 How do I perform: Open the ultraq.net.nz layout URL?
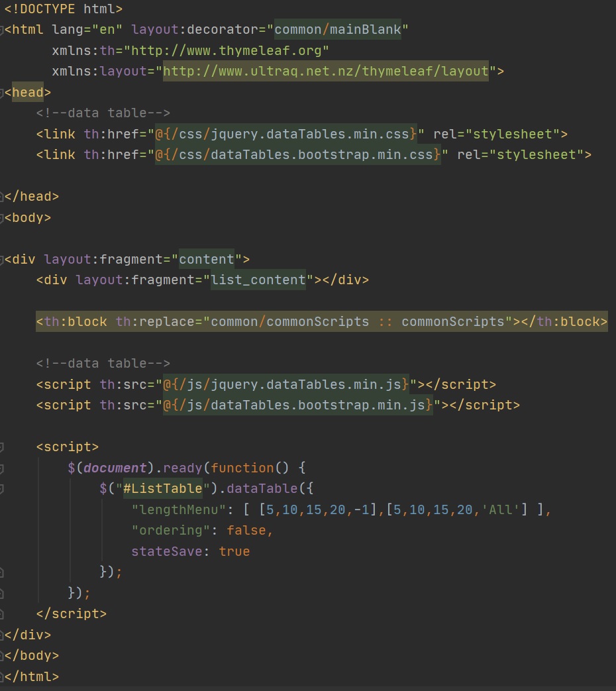325,72
